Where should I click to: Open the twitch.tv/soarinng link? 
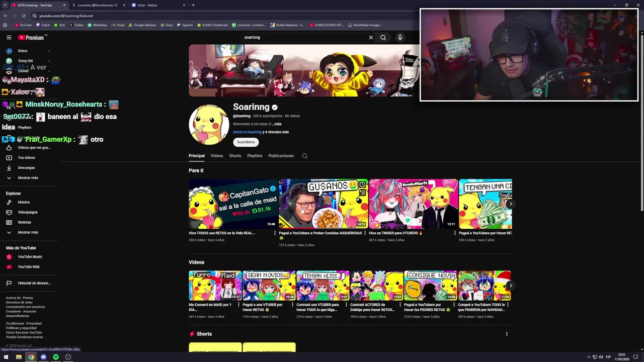coord(247,132)
